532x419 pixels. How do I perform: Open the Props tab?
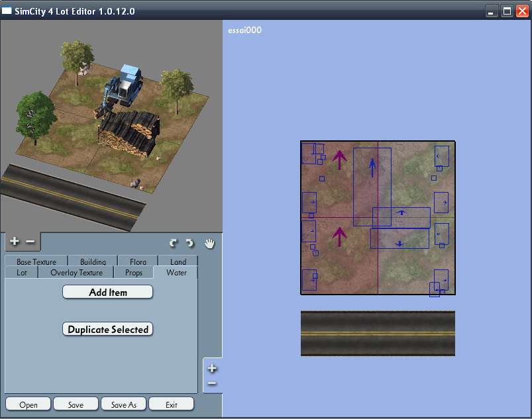pos(134,272)
